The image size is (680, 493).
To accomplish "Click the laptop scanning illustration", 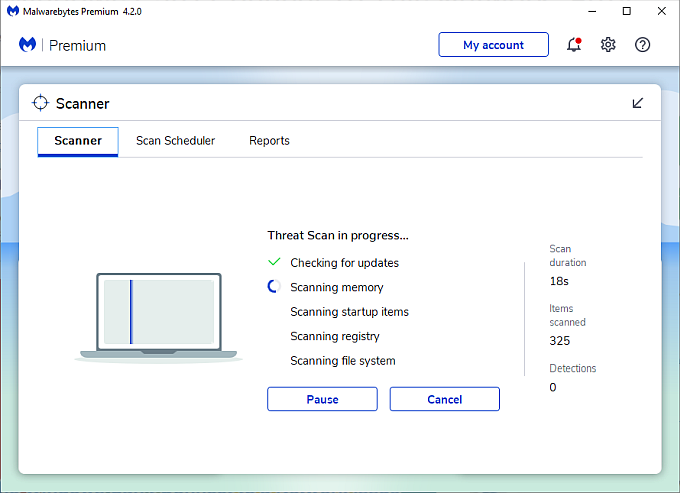I will [x=159, y=317].
